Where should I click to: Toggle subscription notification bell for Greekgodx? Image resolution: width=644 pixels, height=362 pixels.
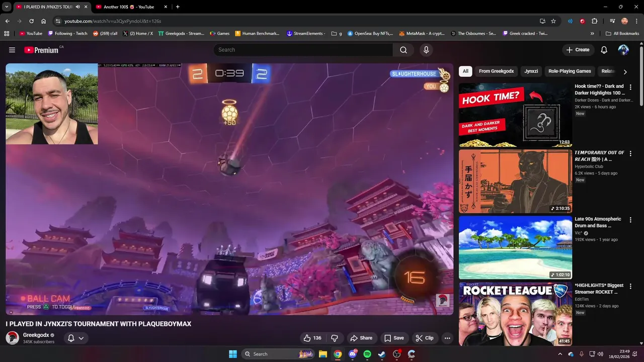click(x=71, y=338)
